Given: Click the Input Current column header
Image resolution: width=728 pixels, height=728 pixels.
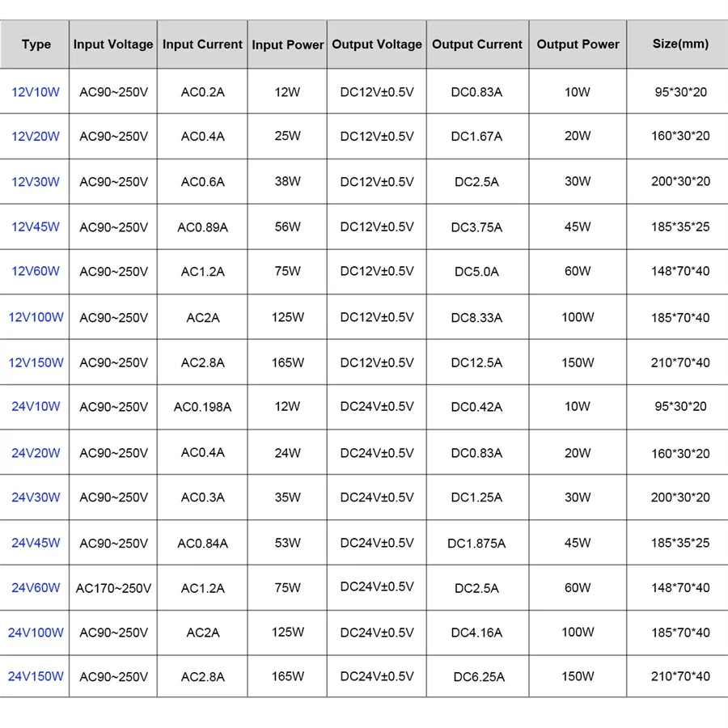Looking at the screenshot, I should coord(202,44).
